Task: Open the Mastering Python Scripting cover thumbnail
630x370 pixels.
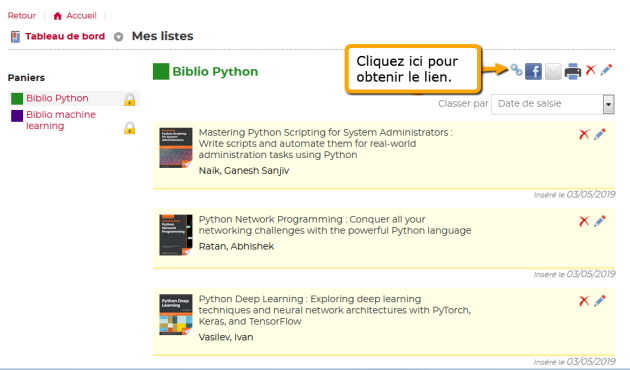Action: (176, 148)
